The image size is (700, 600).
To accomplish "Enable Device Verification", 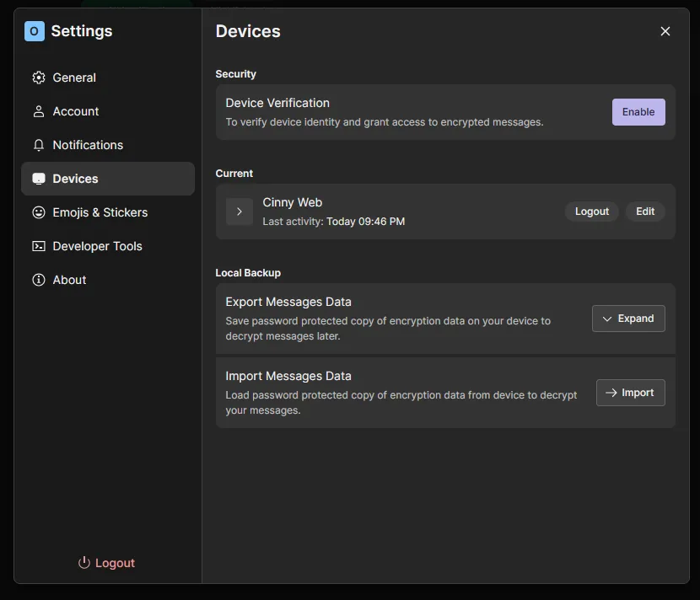I will click(638, 112).
